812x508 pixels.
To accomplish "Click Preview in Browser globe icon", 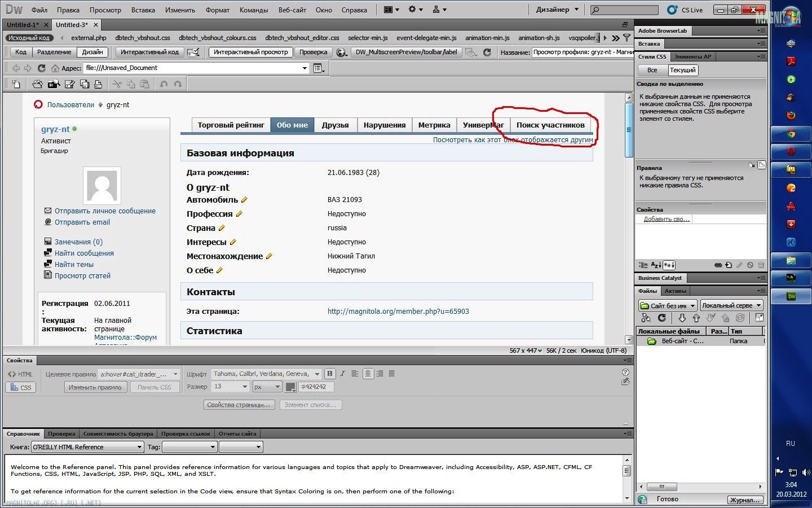I will pyautogui.click(x=341, y=52).
